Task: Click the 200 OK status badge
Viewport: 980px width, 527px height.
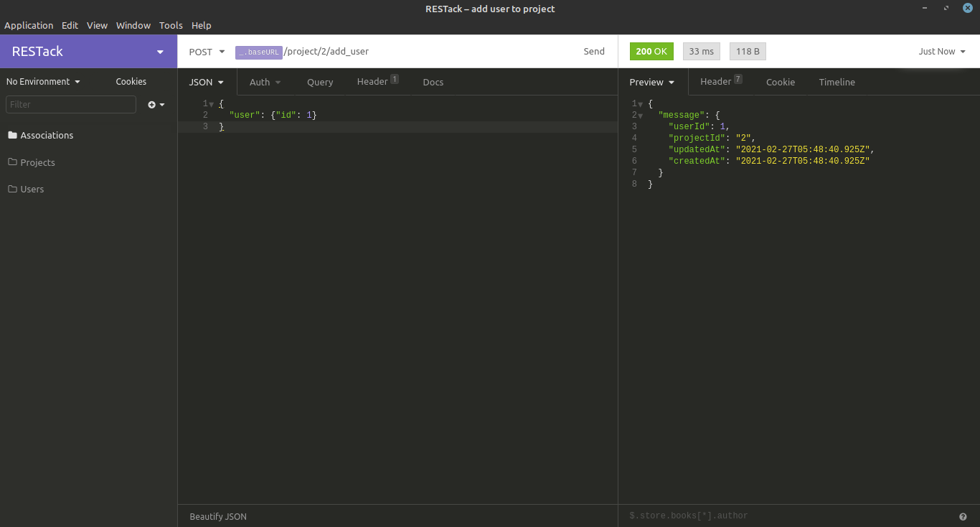Action: click(651, 52)
